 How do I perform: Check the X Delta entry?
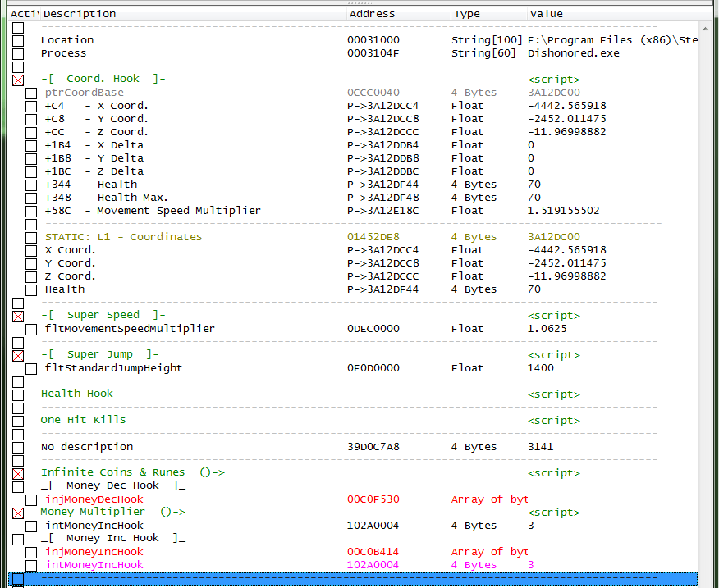[x=31, y=144]
